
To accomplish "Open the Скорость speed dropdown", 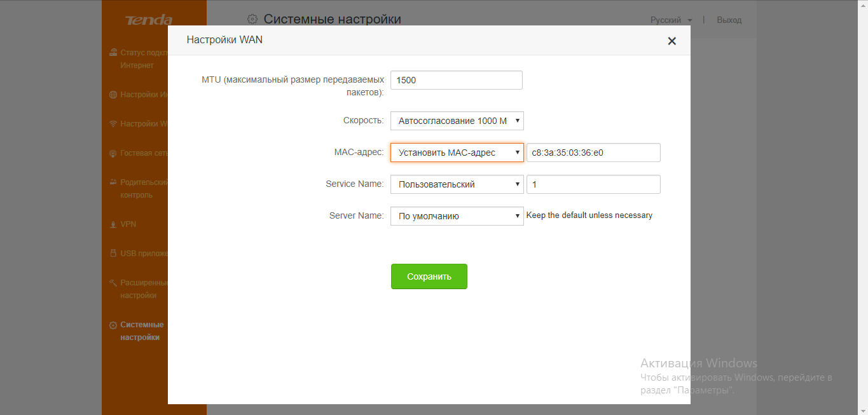I will tap(457, 121).
